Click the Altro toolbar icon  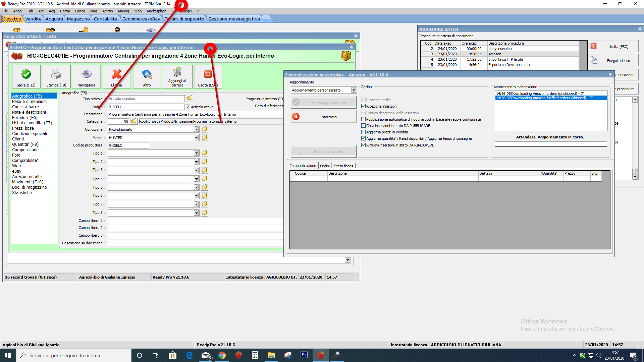click(x=147, y=74)
